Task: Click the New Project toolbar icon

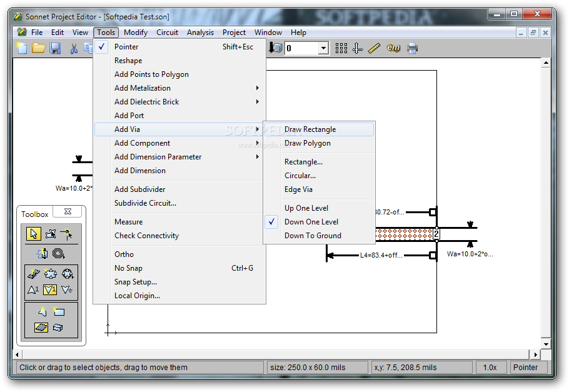Action: pos(22,48)
